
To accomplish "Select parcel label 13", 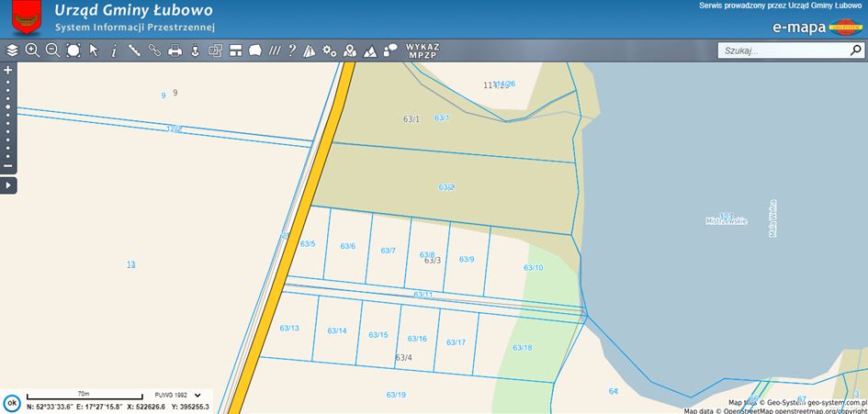I will pos(131,264).
